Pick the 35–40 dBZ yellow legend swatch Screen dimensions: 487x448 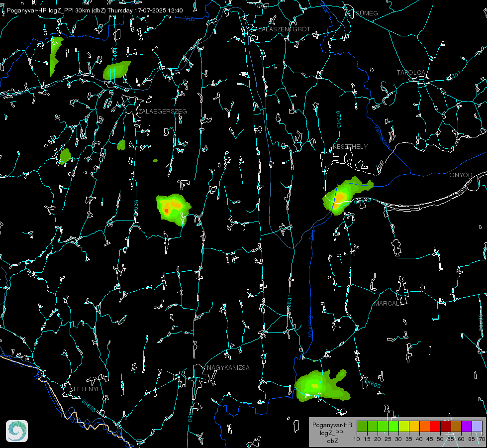click(414, 426)
